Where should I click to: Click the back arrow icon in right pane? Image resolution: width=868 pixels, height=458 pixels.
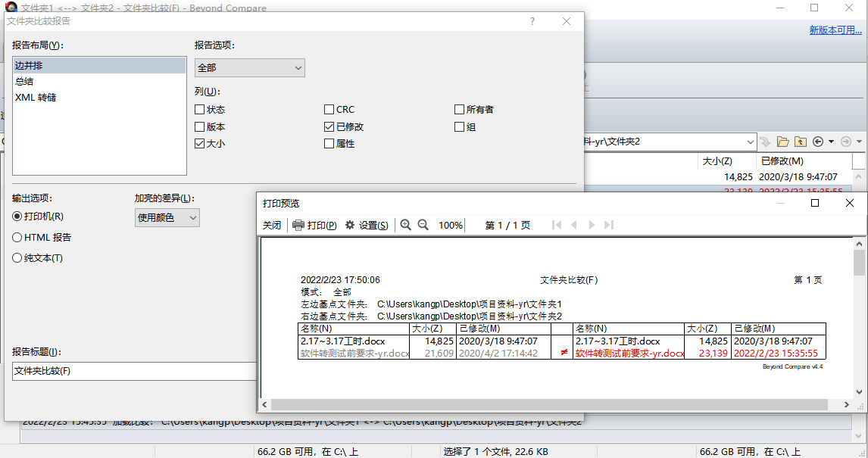818,142
